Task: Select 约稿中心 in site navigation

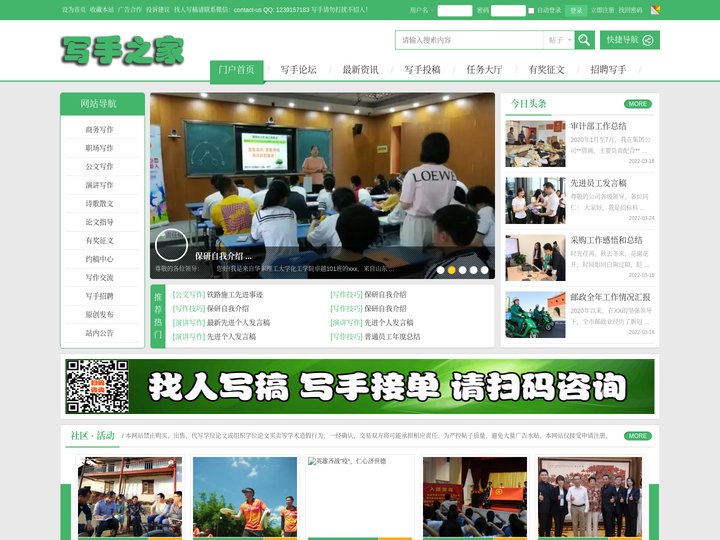Action: coord(100,259)
